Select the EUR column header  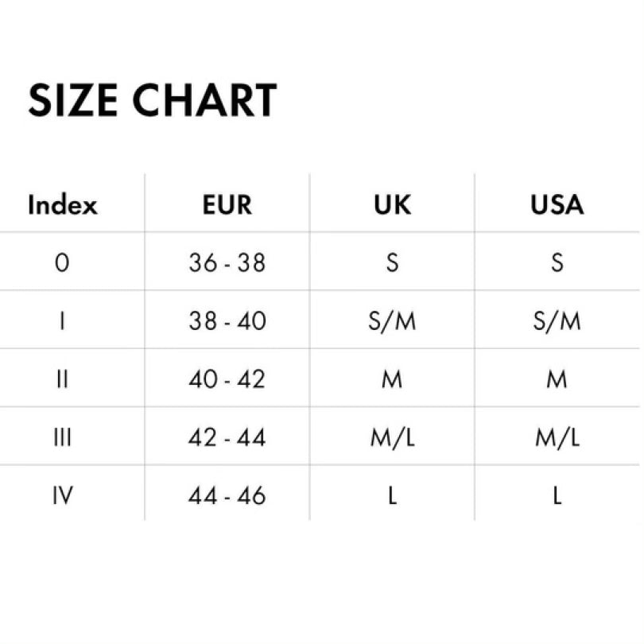pos(227,204)
